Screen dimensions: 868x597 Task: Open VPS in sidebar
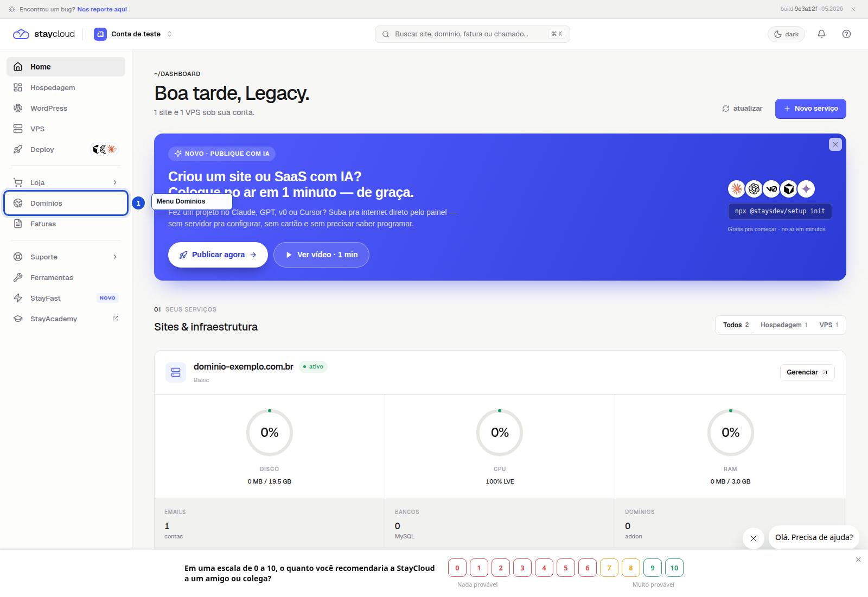[x=66, y=129]
